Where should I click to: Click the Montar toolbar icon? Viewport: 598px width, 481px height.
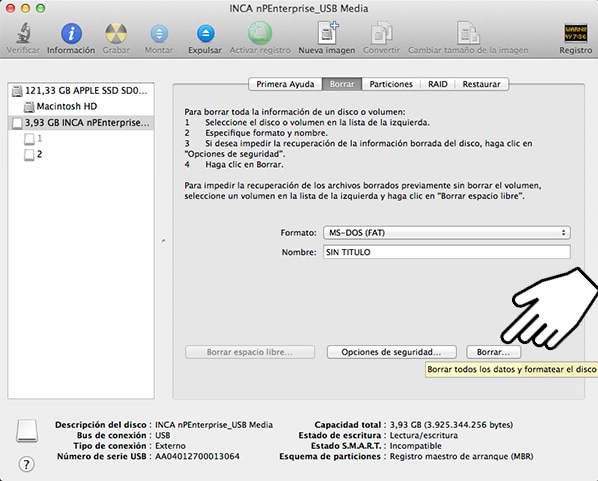coord(159,34)
